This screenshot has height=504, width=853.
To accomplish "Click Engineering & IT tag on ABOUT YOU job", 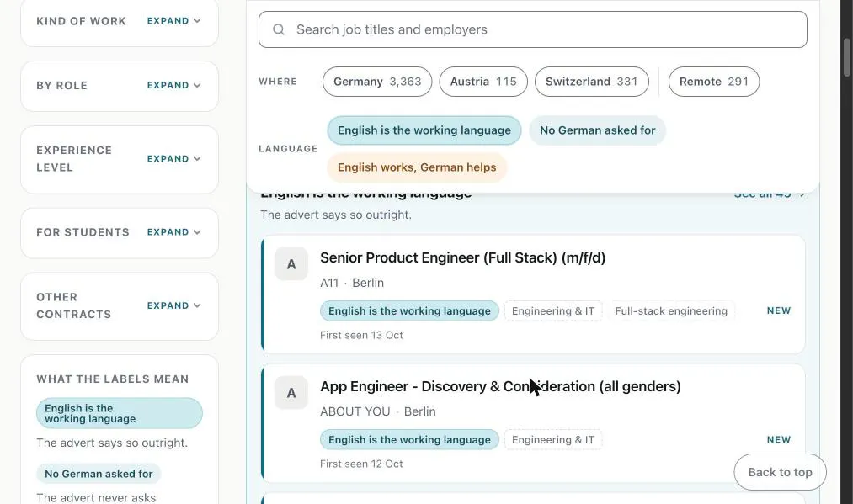I will pos(552,440).
